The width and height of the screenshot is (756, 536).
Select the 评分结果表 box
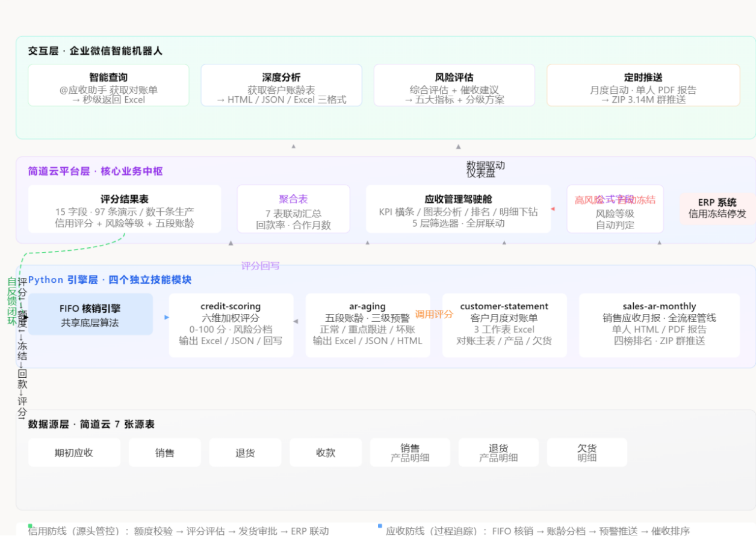(125, 209)
